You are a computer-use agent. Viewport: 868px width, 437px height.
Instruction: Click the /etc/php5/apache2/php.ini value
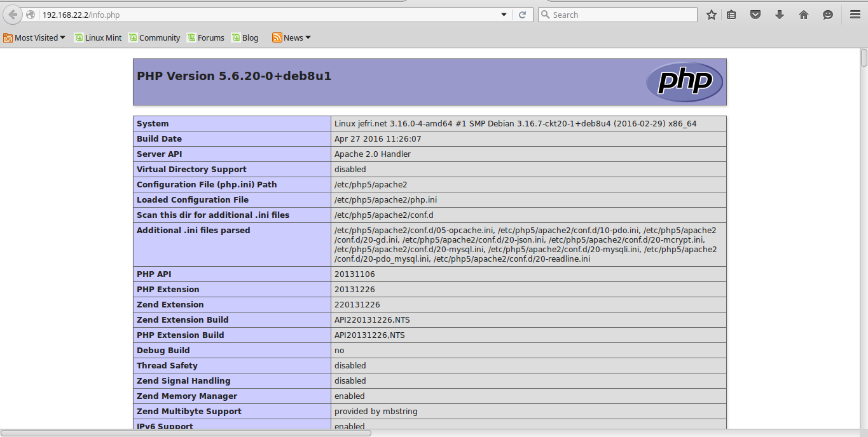(x=386, y=200)
